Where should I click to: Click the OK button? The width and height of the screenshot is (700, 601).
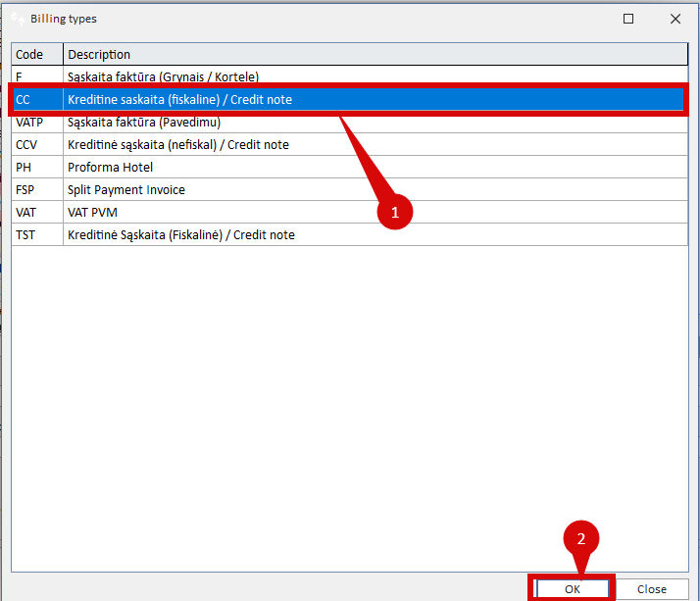[x=573, y=589]
